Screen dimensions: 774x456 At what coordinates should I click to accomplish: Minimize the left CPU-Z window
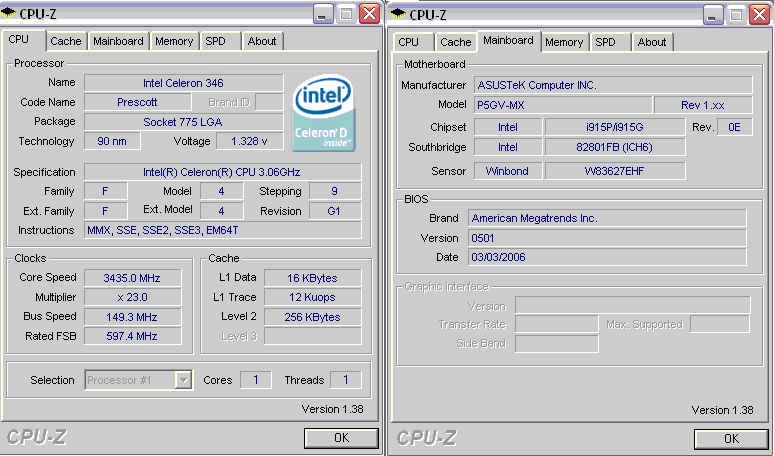(323, 14)
